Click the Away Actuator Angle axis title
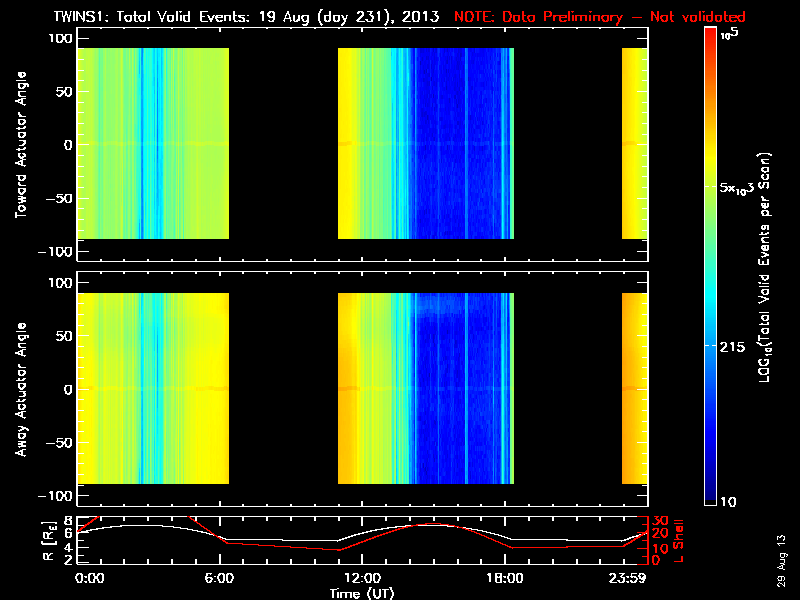This screenshot has width=800, height=600. pyautogui.click(x=21, y=389)
